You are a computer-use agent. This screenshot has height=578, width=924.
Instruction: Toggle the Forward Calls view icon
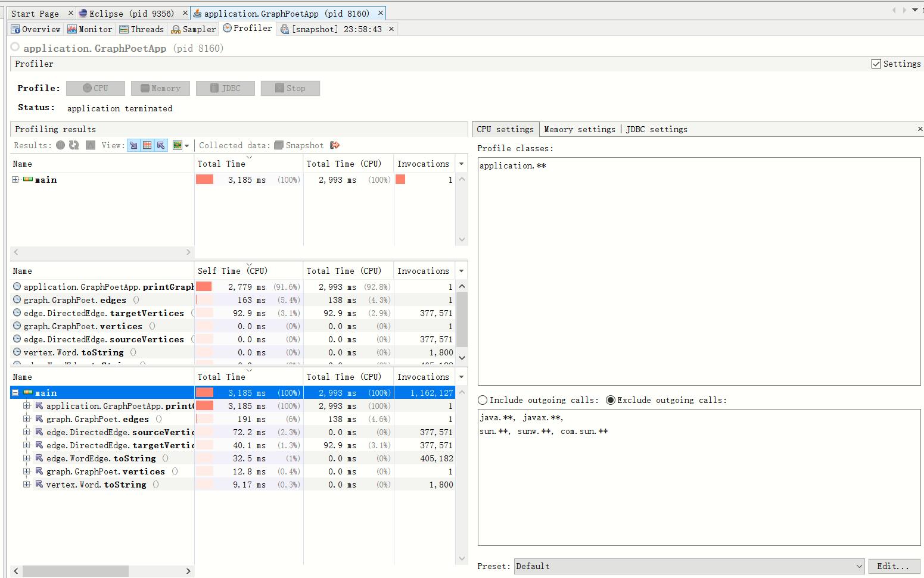tap(133, 145)
